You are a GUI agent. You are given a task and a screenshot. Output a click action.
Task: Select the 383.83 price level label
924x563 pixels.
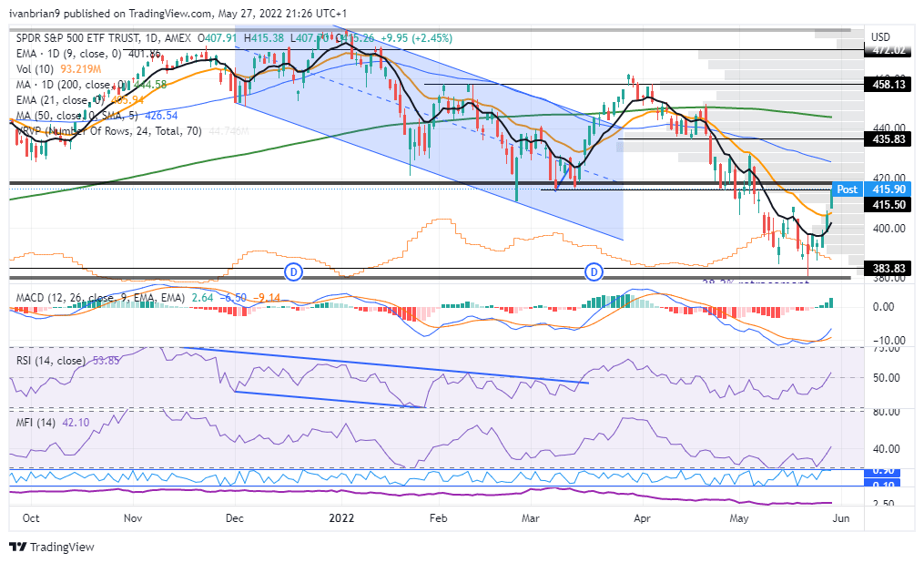888,269
